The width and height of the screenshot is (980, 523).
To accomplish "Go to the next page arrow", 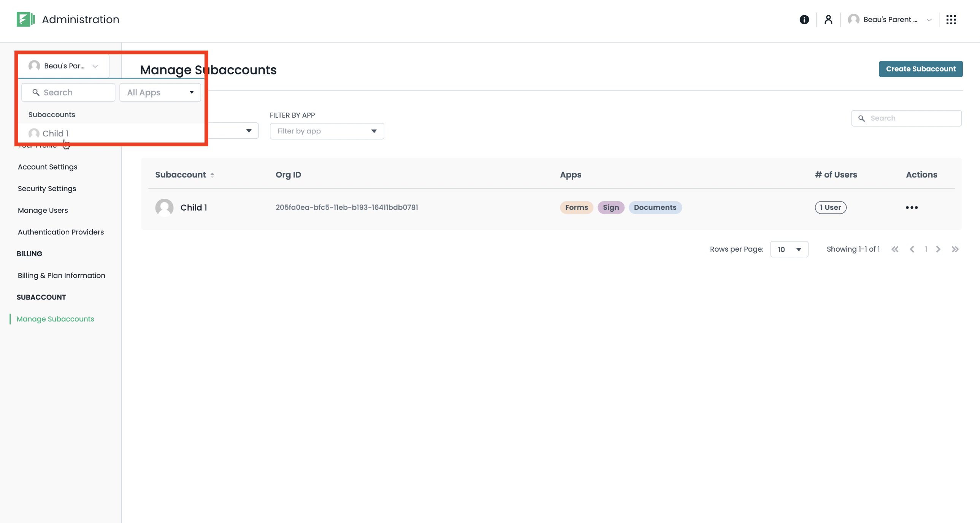I will 938,249.
